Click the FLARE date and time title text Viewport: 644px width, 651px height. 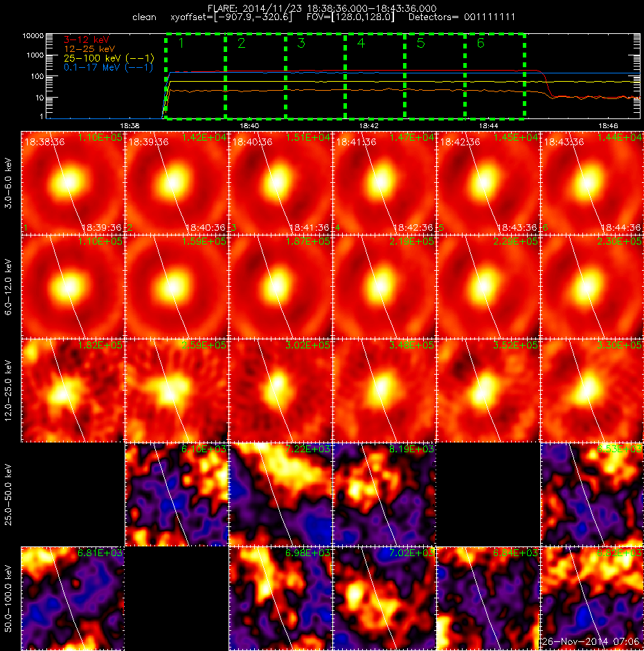322,8
